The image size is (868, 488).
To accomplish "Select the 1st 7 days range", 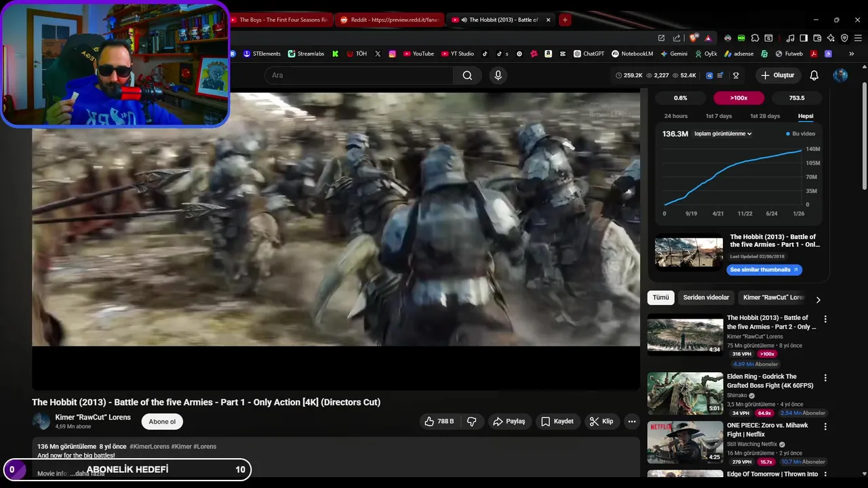I will coord(719,116).
